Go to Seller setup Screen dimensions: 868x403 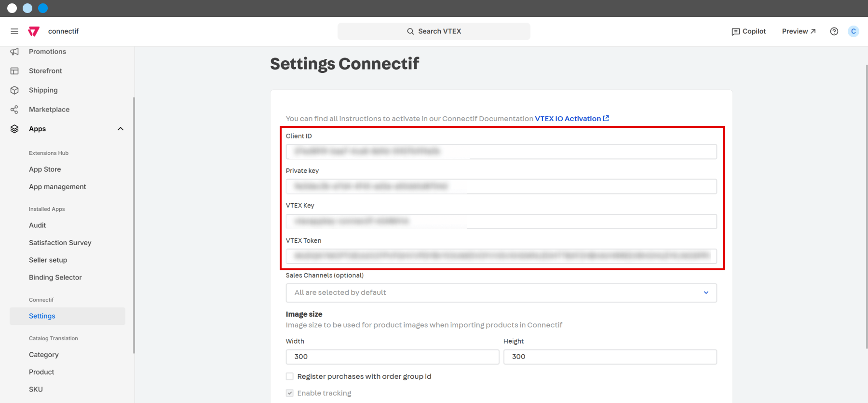coord(48,260)
